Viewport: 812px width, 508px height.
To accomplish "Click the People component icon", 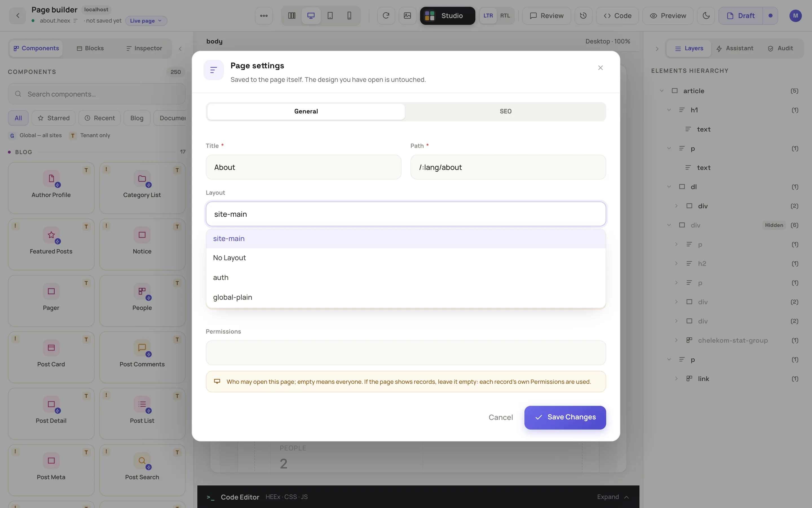I will coord(142,291).
